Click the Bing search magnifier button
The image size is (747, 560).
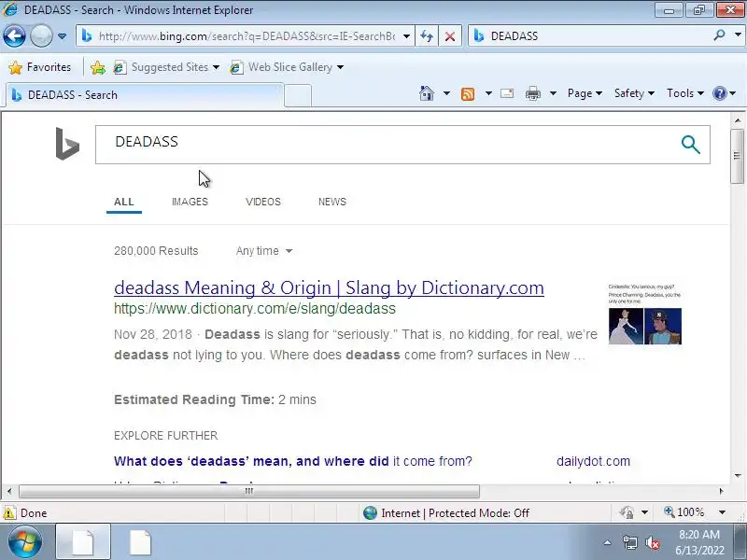pos(690,145)
